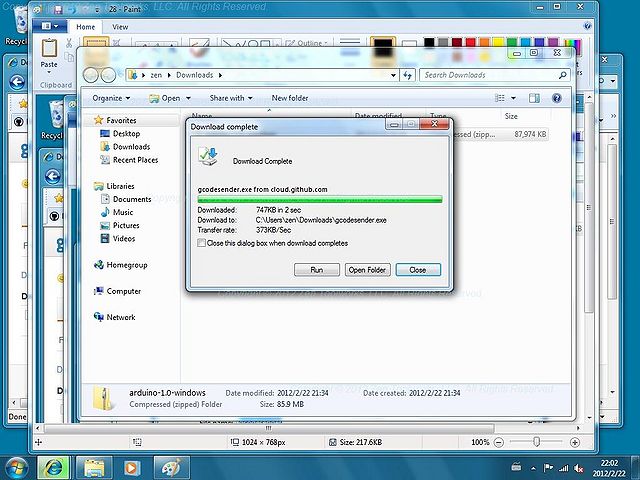Open the view options dropdown arrow
This screenshot has width=640, height=480.
pyautogui.click(x=513, y=98)
